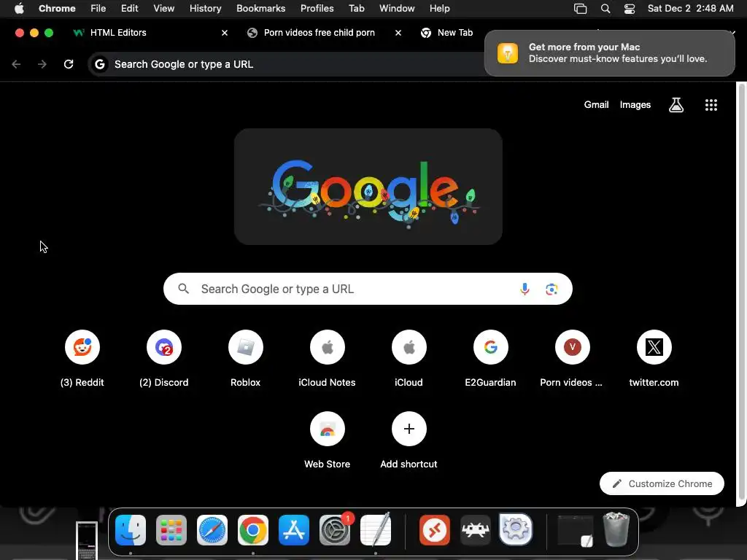Close the HTML Editors tab
747x560 pixels.
point(225,33)
